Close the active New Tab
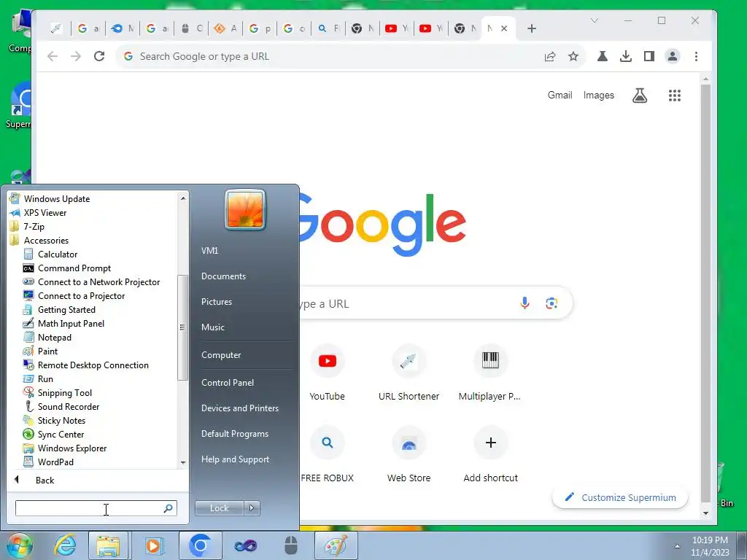Viewport: 747px width, 560px height. [x=504, y=28]
